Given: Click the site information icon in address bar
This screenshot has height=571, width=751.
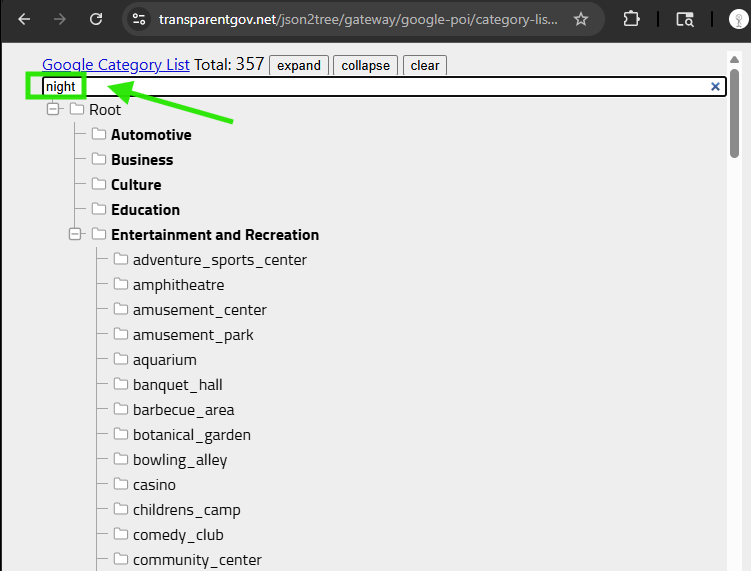Looking at the screenshot, I should point(139,19).
